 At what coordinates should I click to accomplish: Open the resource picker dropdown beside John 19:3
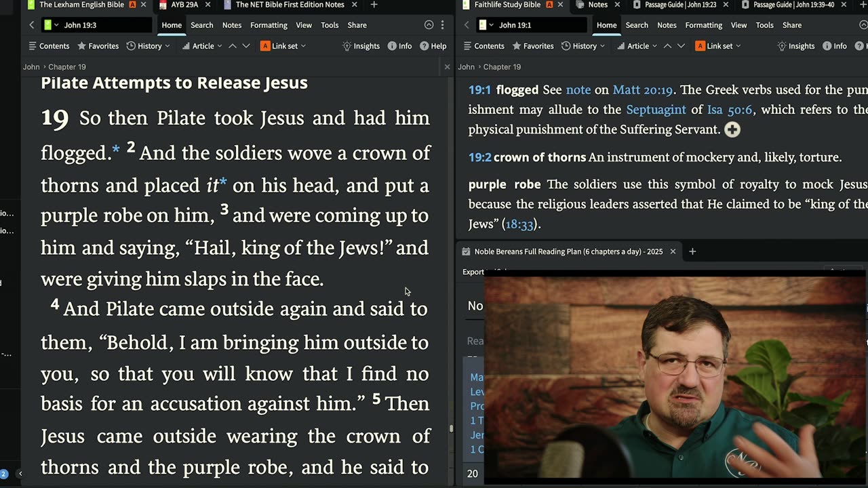52,25
